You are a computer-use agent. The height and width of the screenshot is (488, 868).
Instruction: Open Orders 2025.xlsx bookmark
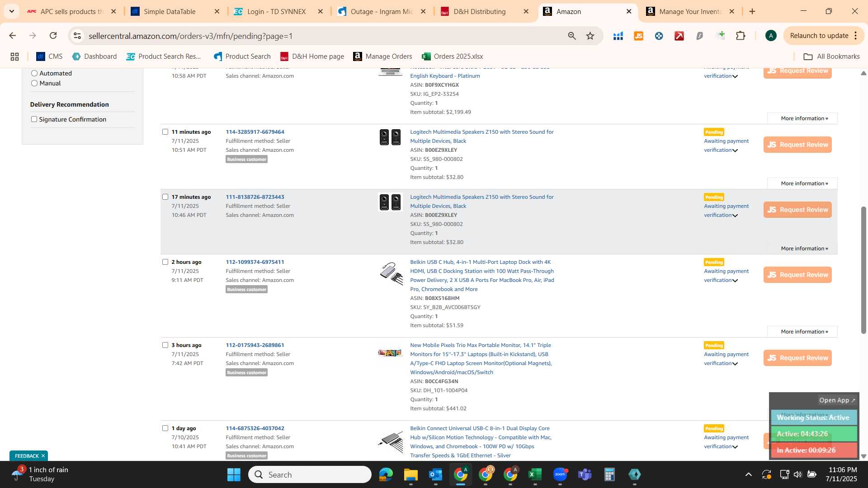coord(453,56)
